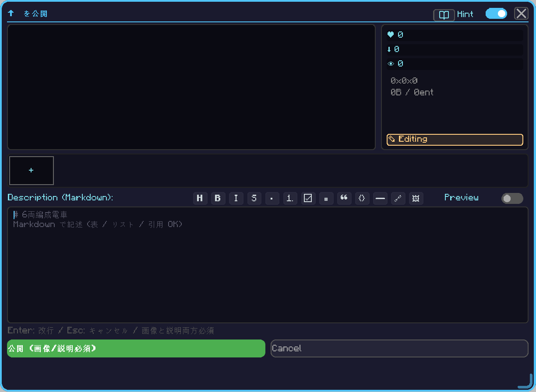This screenshot has width=536, height=392.
Task: Insert a blockquote
Action: (344, 198)
